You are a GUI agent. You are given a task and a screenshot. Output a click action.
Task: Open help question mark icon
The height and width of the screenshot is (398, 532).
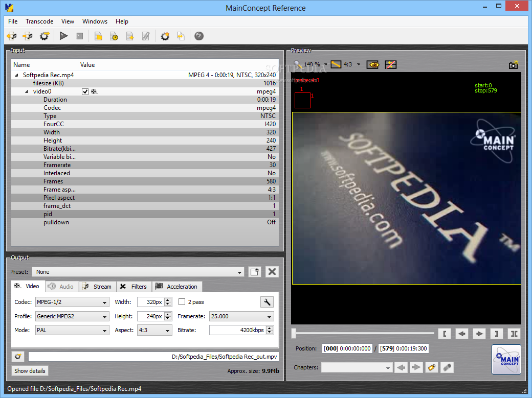[199, 36]
